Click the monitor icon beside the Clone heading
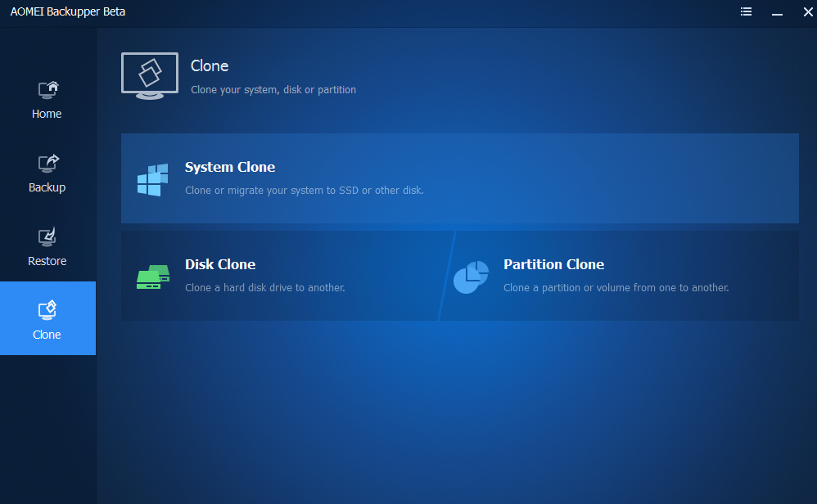Image resolution: width=817 pixels, height=504 pixels. coord(150,75)
